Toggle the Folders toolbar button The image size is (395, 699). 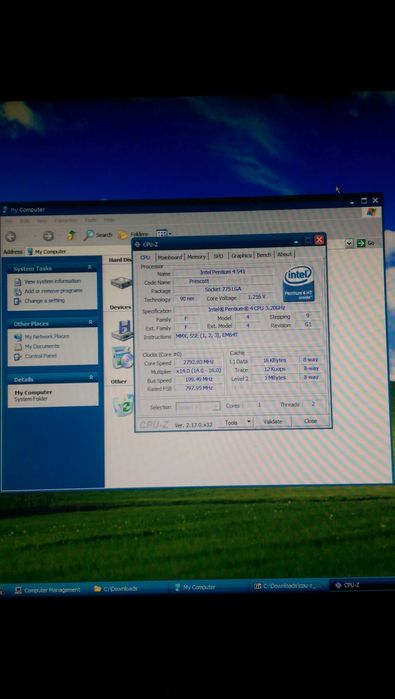133,234
